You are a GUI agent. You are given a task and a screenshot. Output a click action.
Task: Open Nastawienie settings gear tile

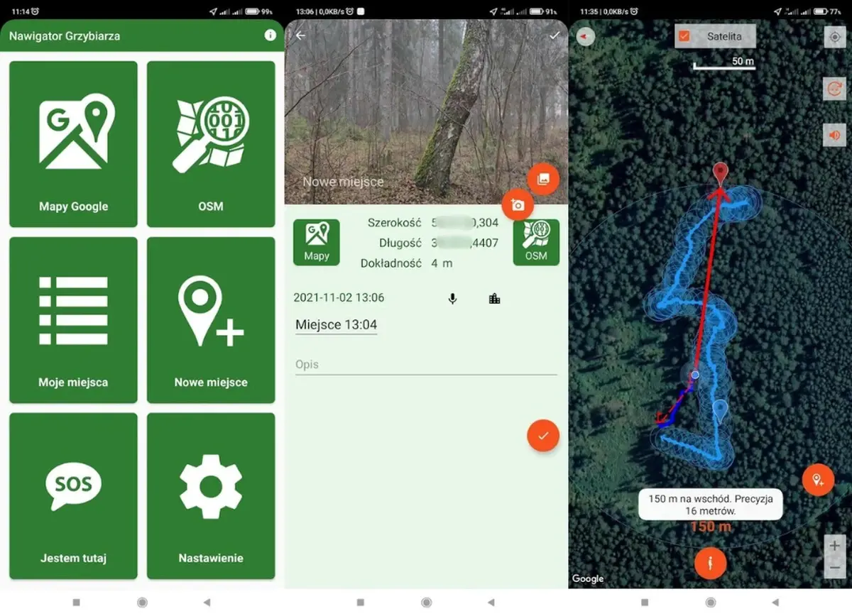point(211,496)
